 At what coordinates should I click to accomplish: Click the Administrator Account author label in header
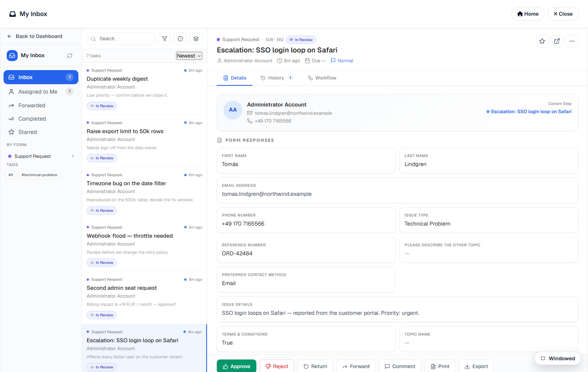(x=245, y=61)
